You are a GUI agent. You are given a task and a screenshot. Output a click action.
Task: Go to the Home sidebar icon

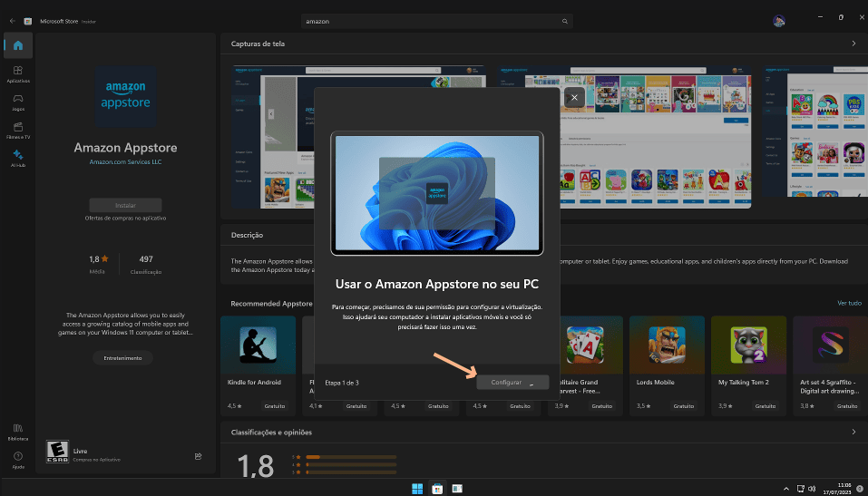tap(18, 45)
